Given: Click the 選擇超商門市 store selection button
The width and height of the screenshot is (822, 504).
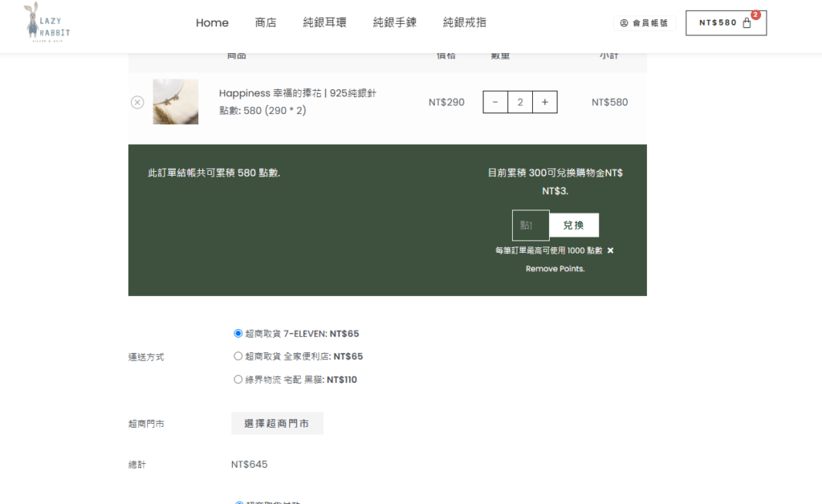Looking at the screenshot, I should coord(277,424).
